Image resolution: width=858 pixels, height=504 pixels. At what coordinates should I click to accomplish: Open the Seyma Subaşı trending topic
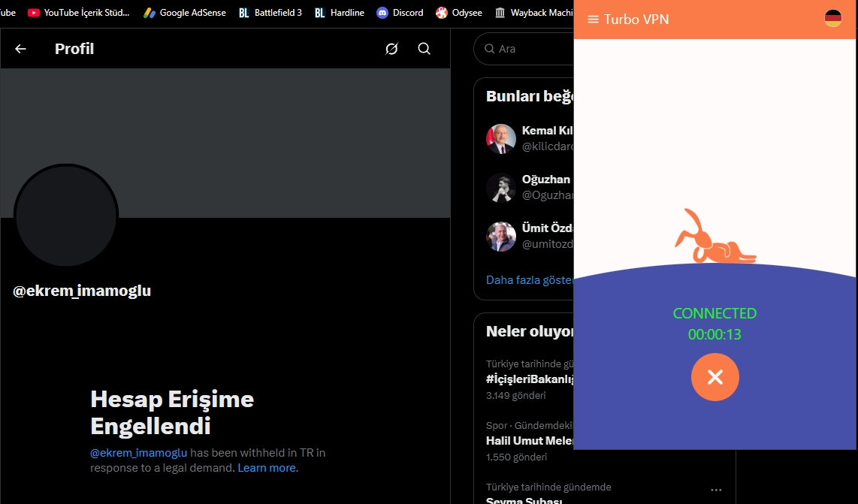[524, 500]
